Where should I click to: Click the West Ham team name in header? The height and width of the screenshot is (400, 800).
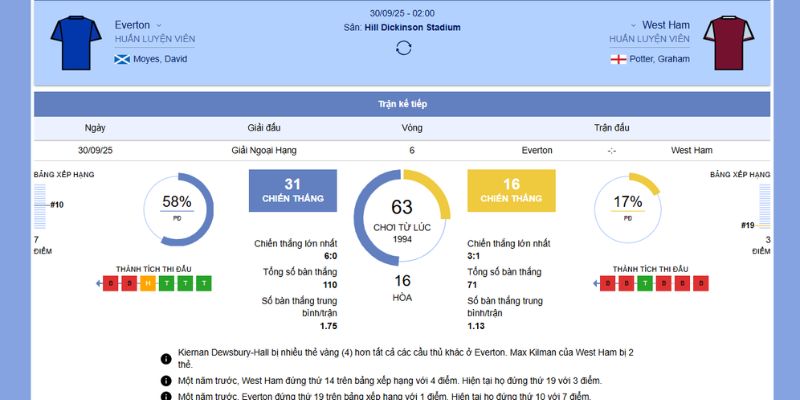click(x=666, y=25)
